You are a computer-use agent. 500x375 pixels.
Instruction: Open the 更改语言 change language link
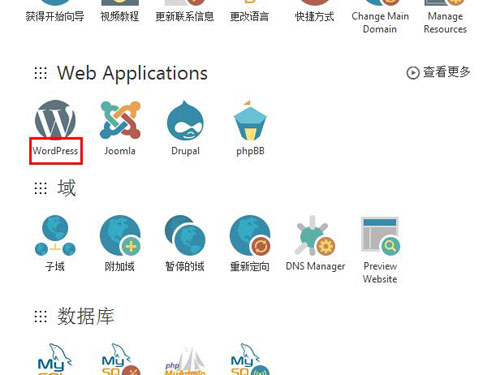(x=249, y=16)
